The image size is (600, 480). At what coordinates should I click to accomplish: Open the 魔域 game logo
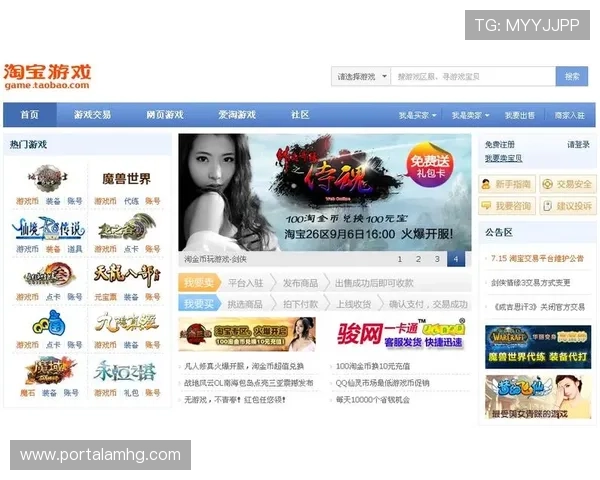(x=49, y=370)
